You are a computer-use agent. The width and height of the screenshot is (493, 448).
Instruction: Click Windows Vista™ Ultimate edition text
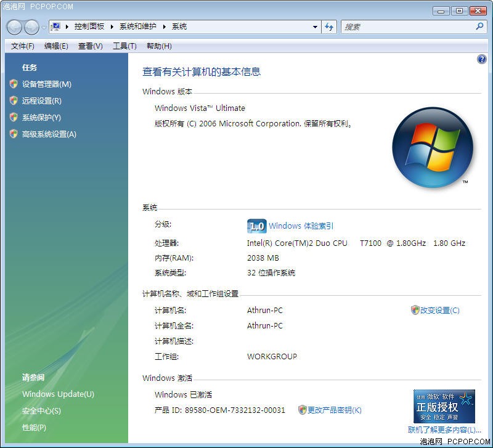[200, 108]
